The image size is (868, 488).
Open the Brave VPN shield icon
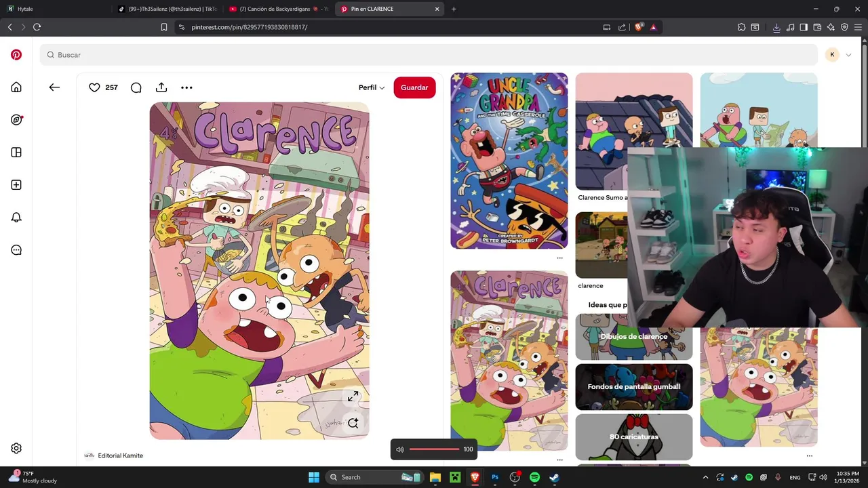point(844,27)
